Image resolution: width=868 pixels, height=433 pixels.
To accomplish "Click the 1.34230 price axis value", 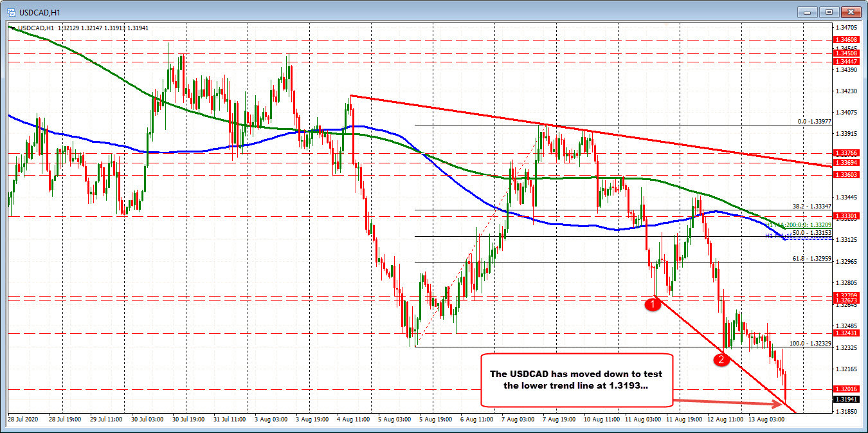I will click(846, 91).
